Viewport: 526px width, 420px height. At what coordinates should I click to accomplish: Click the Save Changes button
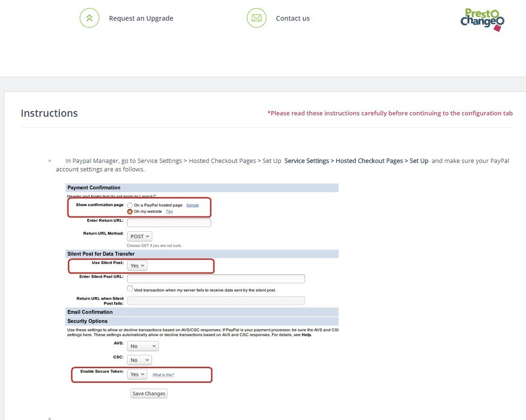(x=149, y=394)
